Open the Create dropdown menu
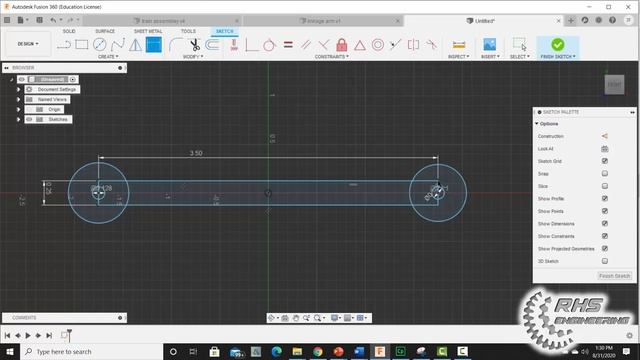The width and height of the screenshot is (640, 360). pos(108,57)
